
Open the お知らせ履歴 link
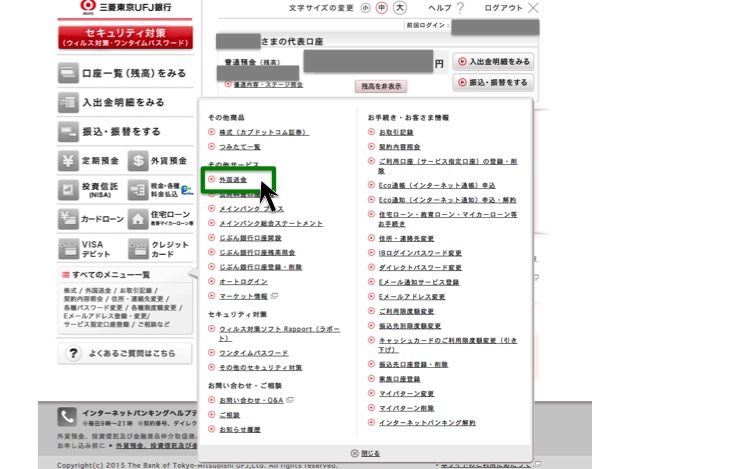tap(240, 429)
